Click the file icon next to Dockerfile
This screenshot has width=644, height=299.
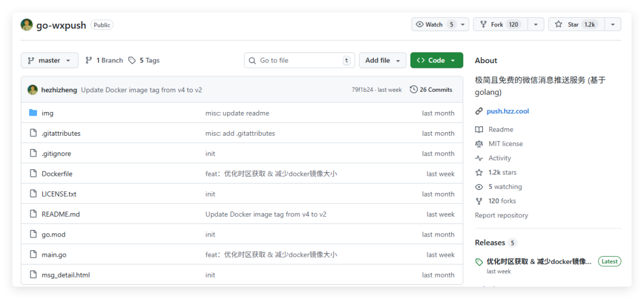[x=33, y=173]
